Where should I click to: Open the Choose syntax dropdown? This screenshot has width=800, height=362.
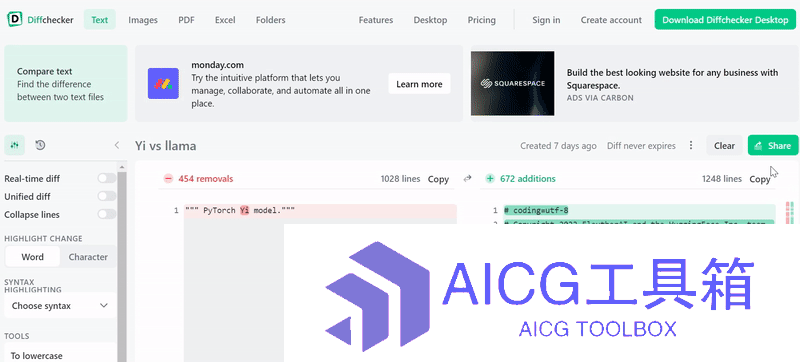click(60, 306)
